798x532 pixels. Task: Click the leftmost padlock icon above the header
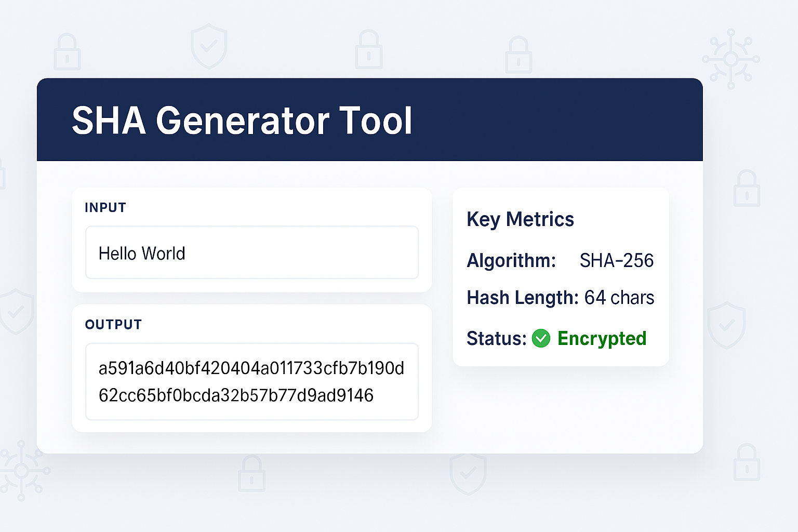click(x=67, y=52)
